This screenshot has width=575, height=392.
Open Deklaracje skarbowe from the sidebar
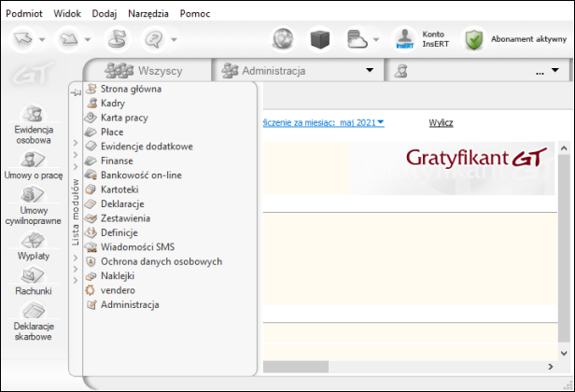click(34, 321)
